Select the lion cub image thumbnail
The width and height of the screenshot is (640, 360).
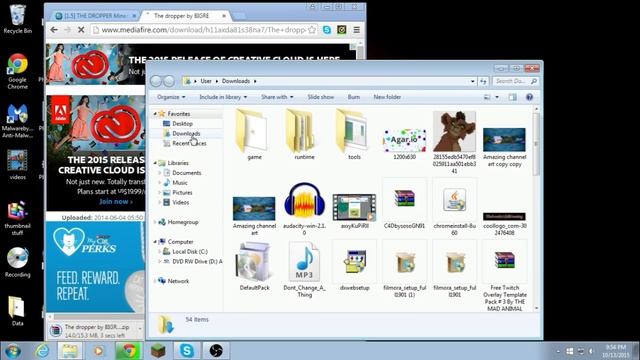[454, 131]
